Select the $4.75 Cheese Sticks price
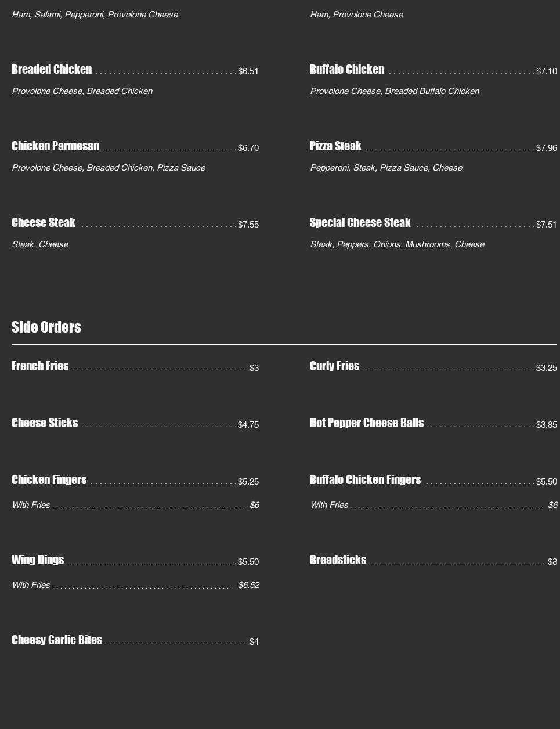 pyautogui.click(x=248, y=425)
